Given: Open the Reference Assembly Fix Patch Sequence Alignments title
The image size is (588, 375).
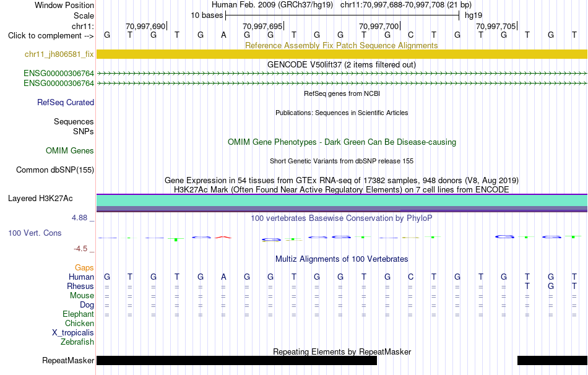Looking at the screenshot, I should pyautogui.click(x=342, y=45).
